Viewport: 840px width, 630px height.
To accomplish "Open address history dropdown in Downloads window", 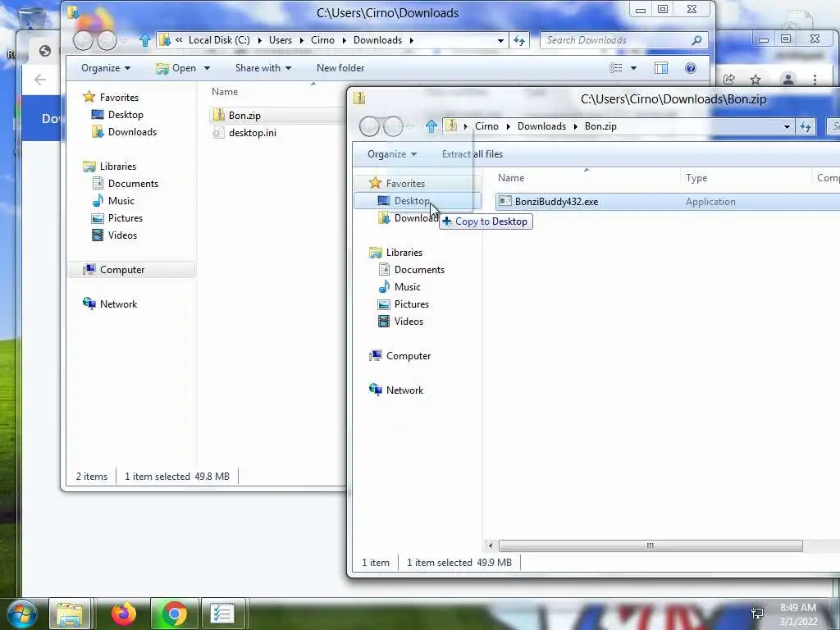I will click(500, 40).
